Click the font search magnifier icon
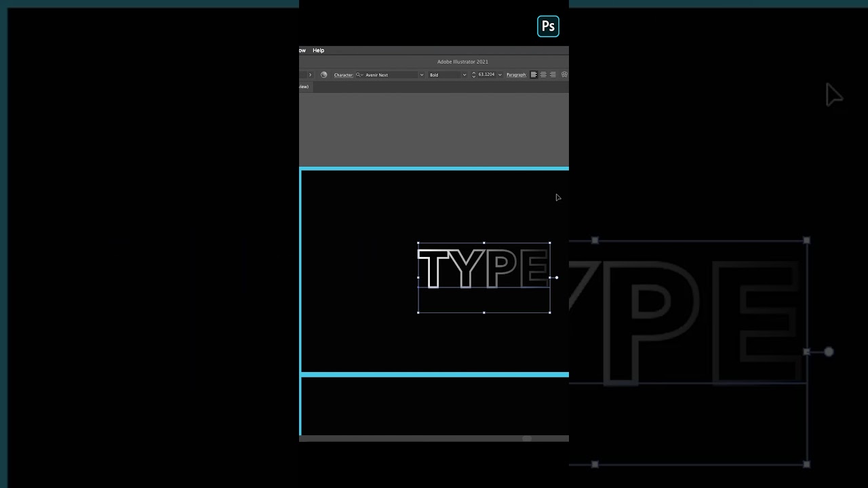 click(358, 75)
